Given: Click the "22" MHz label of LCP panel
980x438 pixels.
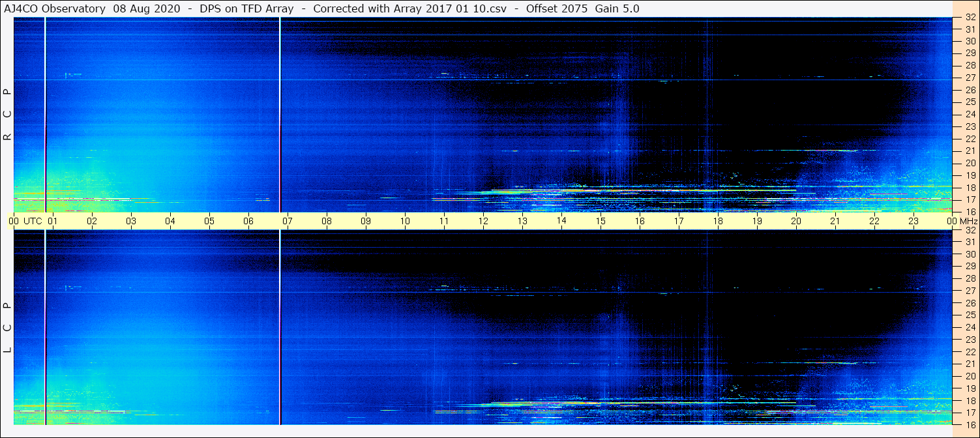Looking at the screenshot, I should click(970, 352).
